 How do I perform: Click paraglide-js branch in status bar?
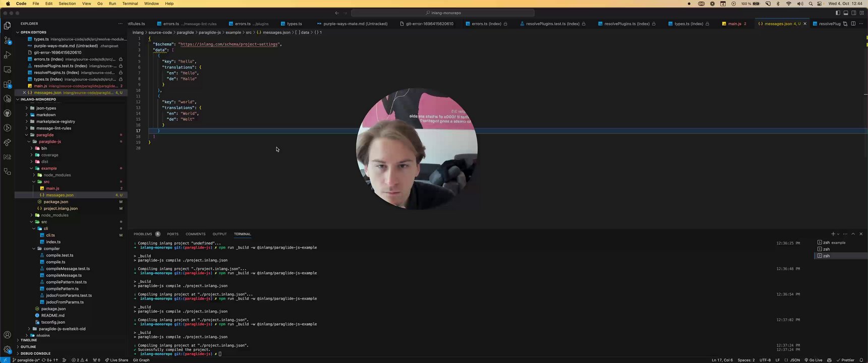point(26,360)
